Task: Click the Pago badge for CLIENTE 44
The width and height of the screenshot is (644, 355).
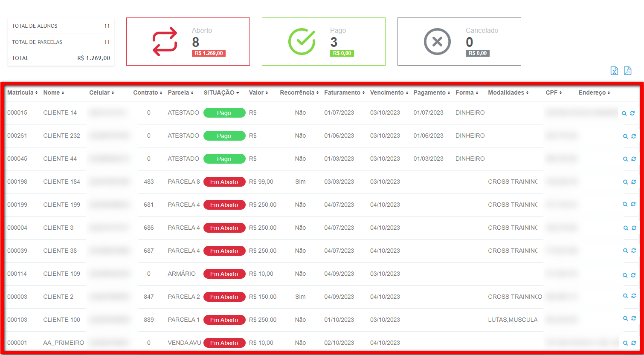Action: tap(224, 159)
